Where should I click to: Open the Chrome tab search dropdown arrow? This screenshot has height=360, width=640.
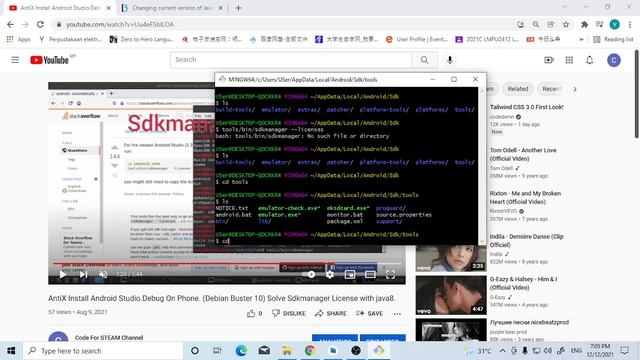click(564, 7)
